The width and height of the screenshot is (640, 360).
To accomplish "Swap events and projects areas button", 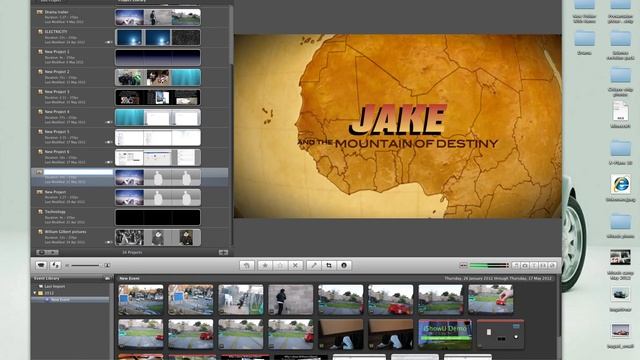I will click(x=56, y=265).
